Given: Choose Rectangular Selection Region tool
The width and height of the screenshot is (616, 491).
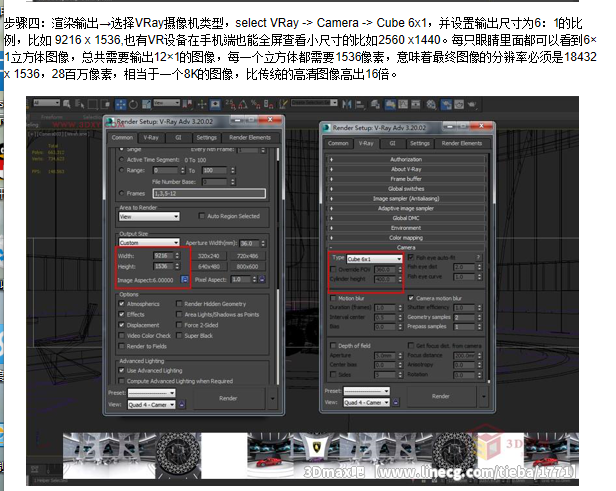Looking at the screenshot, I should (x=92, y=104).
